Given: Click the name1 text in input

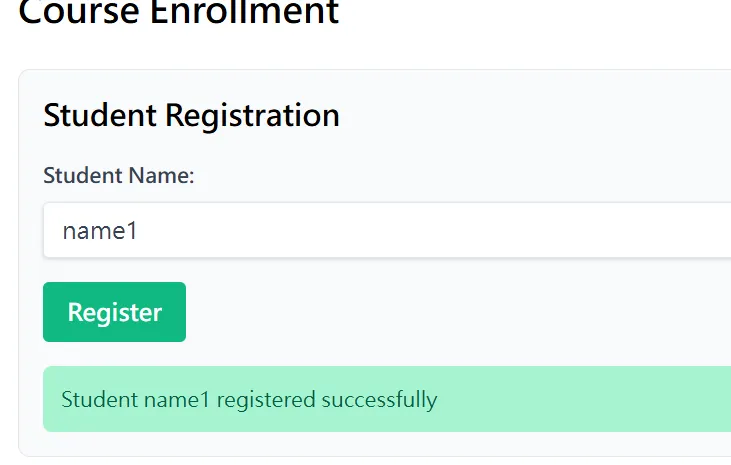Looking at the screenshot, I should (x=99, y=231).
